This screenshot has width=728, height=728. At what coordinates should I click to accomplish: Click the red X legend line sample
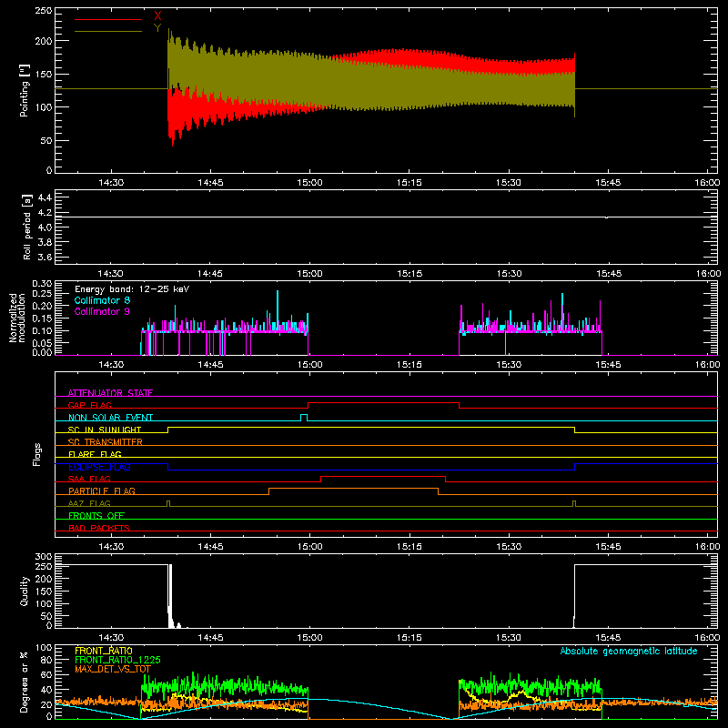coord(108,19)
